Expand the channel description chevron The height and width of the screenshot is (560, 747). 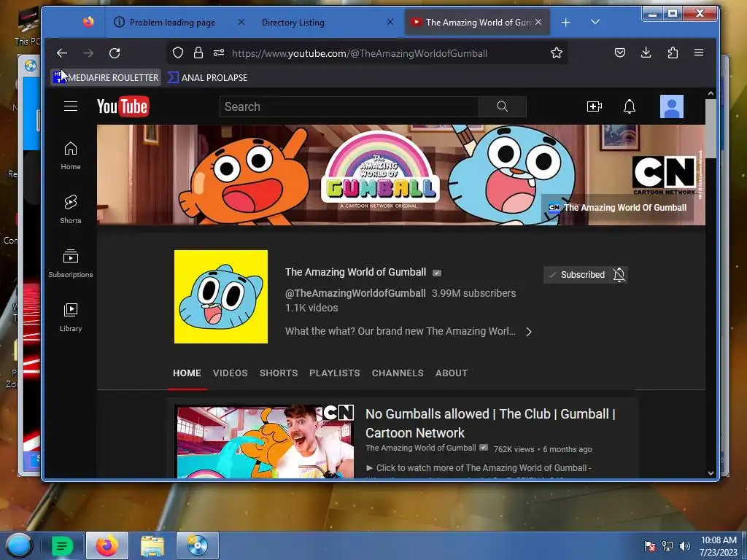point(528,332)
